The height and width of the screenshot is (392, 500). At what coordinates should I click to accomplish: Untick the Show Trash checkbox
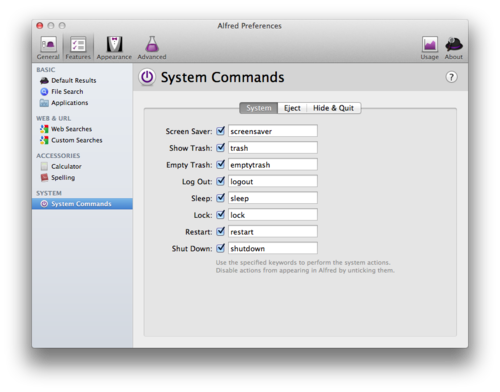point(221,147)
